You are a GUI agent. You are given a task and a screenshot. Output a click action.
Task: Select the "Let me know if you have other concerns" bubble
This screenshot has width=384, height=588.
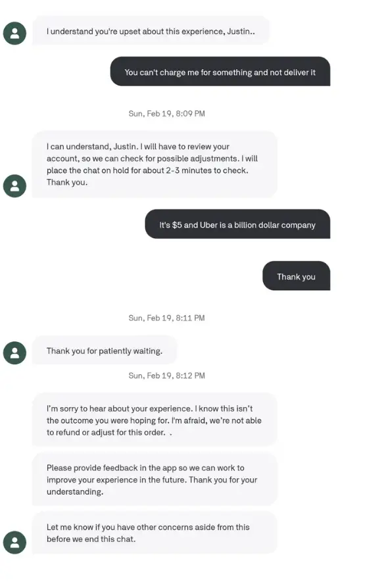(155, 533)
